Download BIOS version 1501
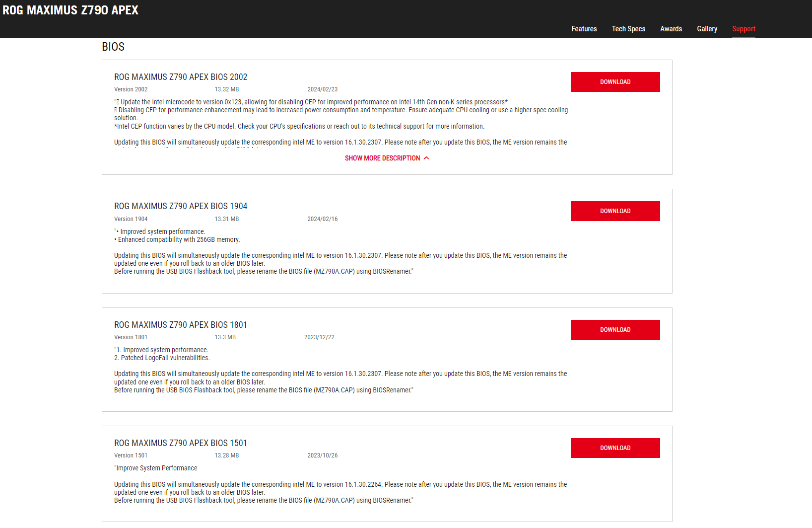The width and height of the screenshot is (812, 528). (615, 448)
